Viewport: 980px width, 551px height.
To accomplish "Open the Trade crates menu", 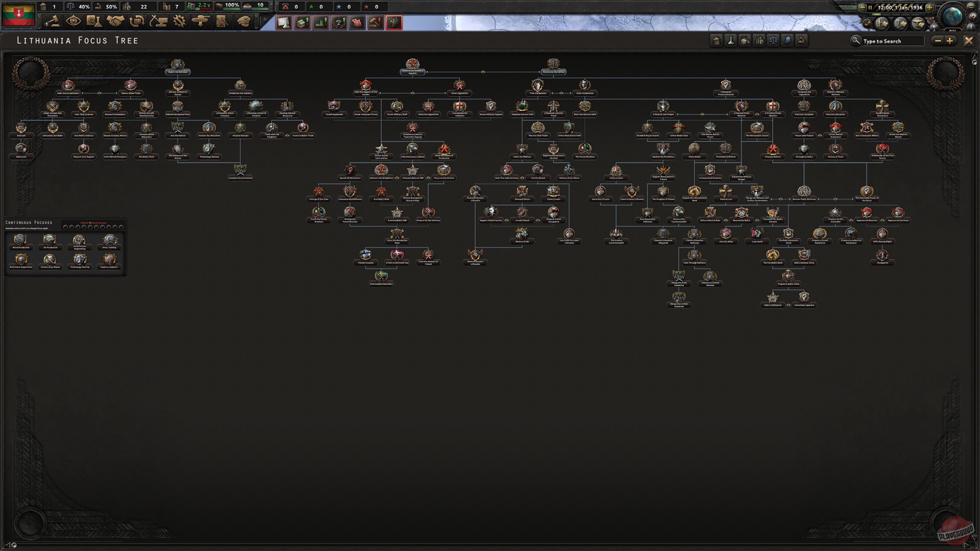I will (137, 21).
